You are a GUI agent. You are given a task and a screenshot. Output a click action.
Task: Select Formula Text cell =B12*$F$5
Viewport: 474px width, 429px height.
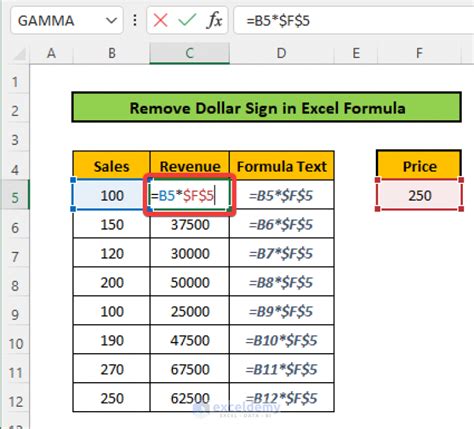pos(282,398)
